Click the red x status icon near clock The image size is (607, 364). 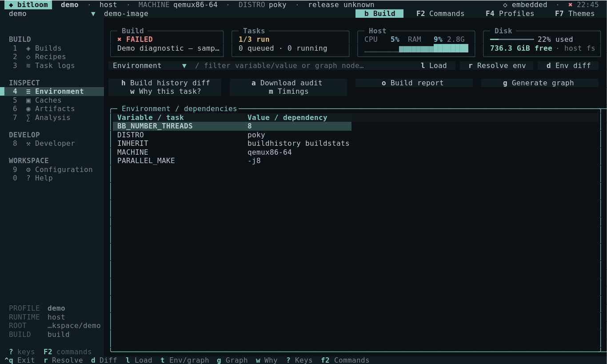coord(571,5)
